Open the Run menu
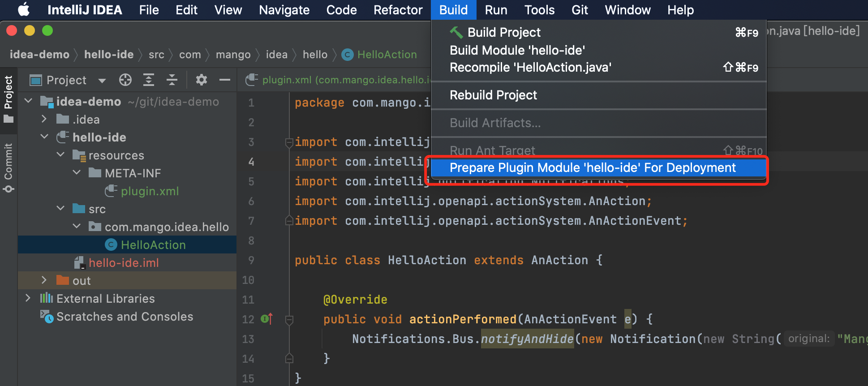868x386 pixels. coord(496,10)
